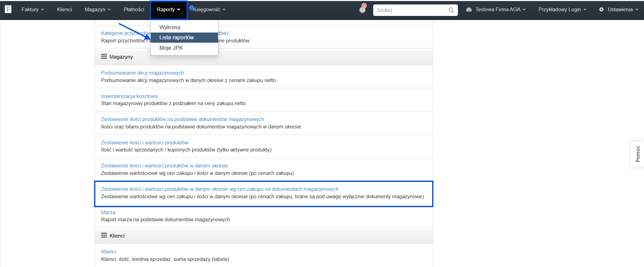Select Lista raportów menu entry
The height and width of the screenshot is (267, 644).
click(184, 37)
